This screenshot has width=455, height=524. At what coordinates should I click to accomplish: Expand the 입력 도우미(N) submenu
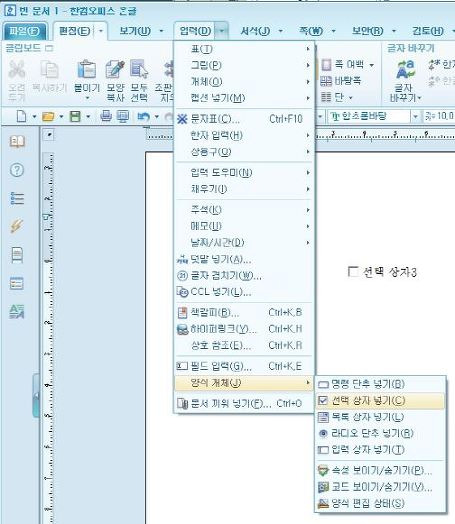coord(244,173)
